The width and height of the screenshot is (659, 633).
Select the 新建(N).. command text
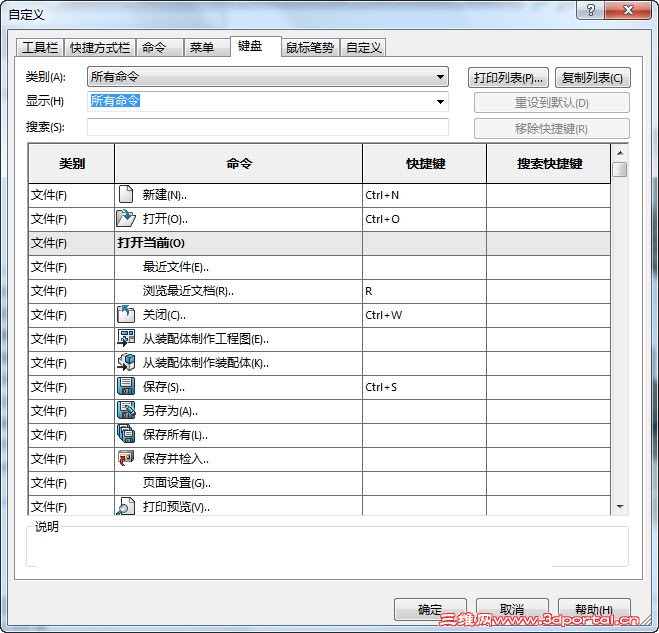click(165, 195)
